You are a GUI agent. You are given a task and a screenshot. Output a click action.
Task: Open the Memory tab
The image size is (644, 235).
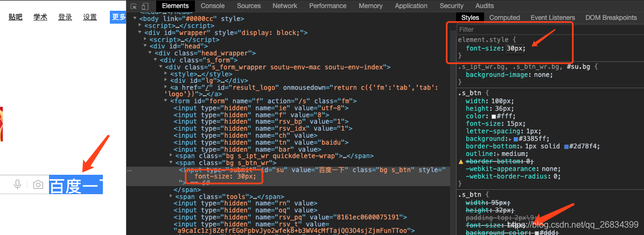370,6
